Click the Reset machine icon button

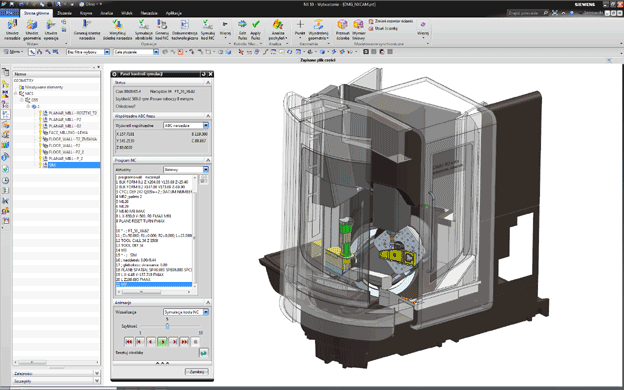tap(203, 353)
